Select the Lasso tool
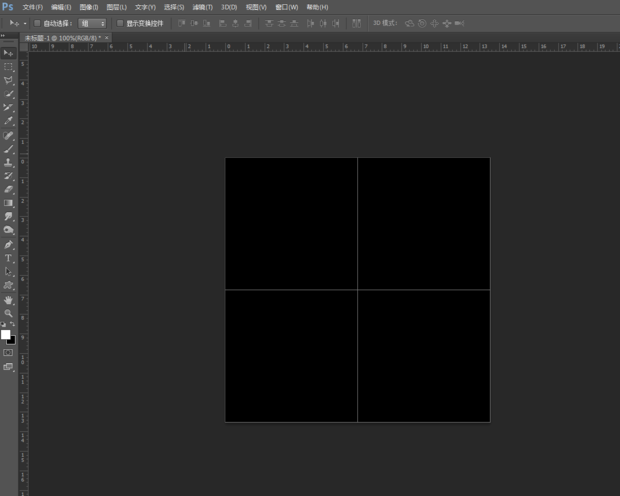 pos(8,80)
